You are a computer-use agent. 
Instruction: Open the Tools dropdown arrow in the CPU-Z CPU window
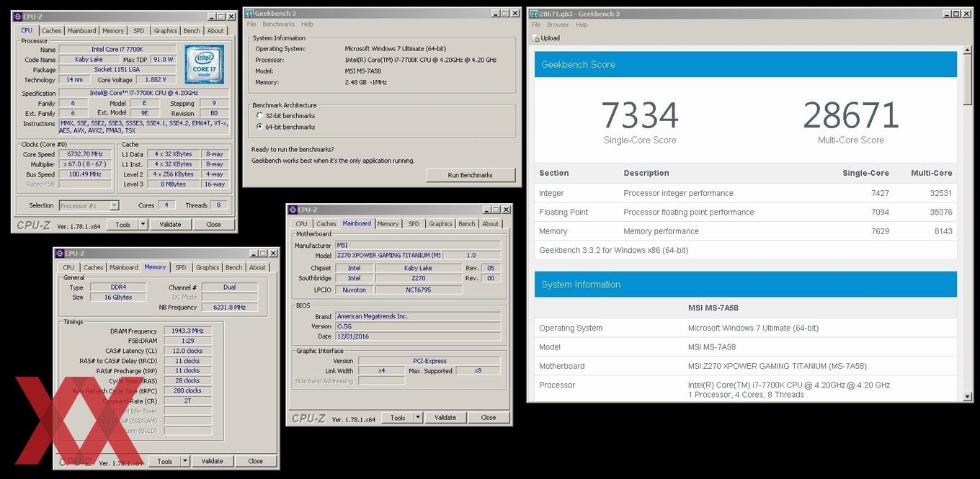click(143, 224)
